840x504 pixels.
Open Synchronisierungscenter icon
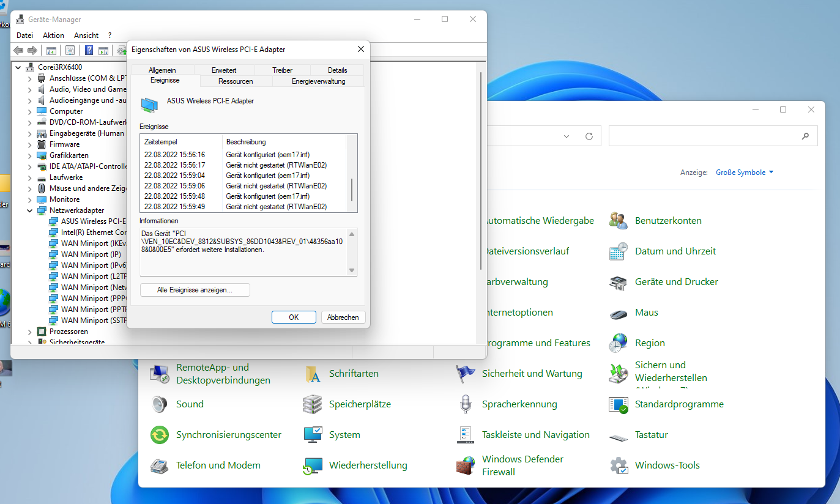(160, 435)
